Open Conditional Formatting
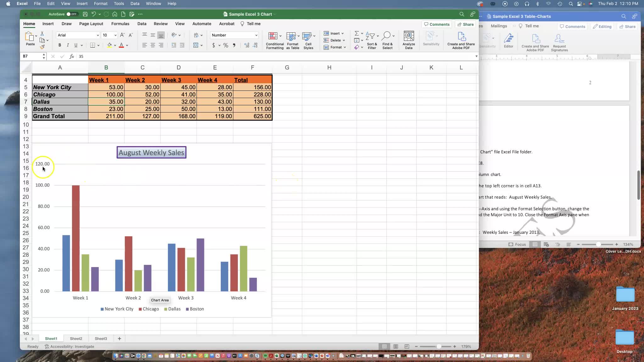644x362 pixels. coord(275,41)
